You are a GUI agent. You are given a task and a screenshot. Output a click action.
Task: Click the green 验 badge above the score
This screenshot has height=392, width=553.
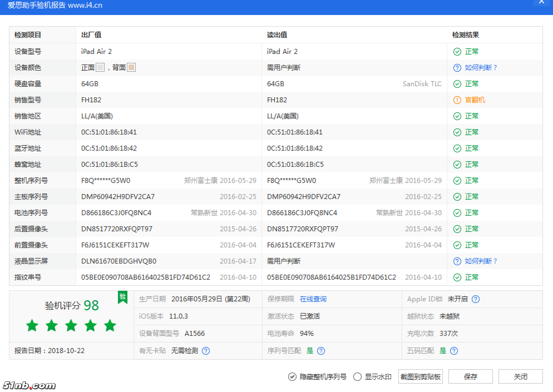[x=122, y=297]
